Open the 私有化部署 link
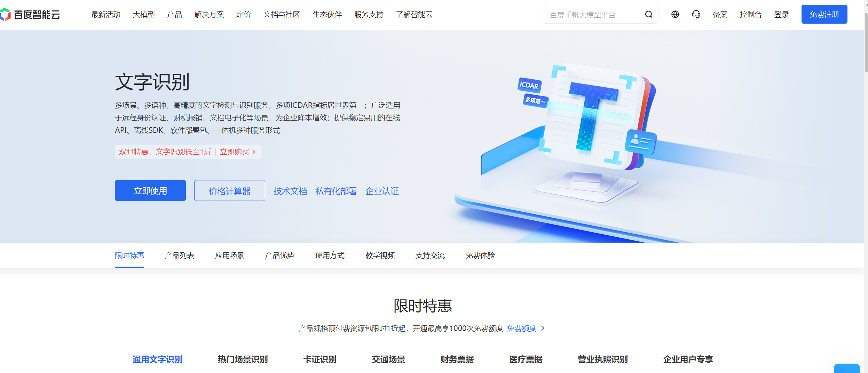The width and height of the screenshot is (868, 373). (x=336, y=191)
